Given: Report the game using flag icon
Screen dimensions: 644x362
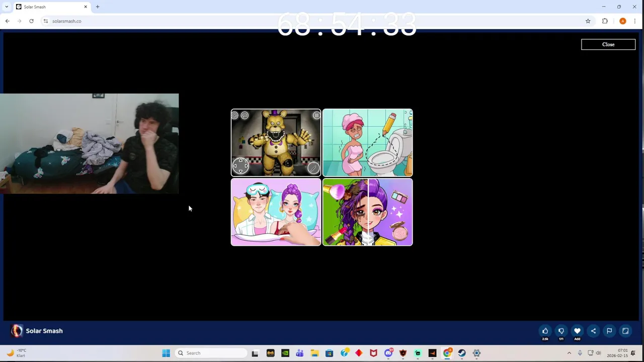Looking at the screenshot, I should [x=609, y=331].
